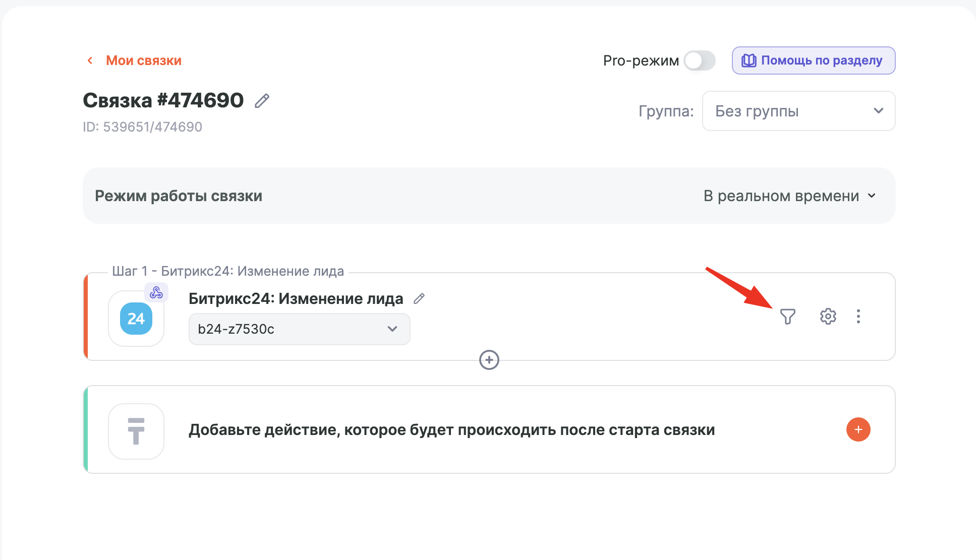Click the Связка #474690 heading
Viewport: 976px width, 560px height.
coord(163,101)
